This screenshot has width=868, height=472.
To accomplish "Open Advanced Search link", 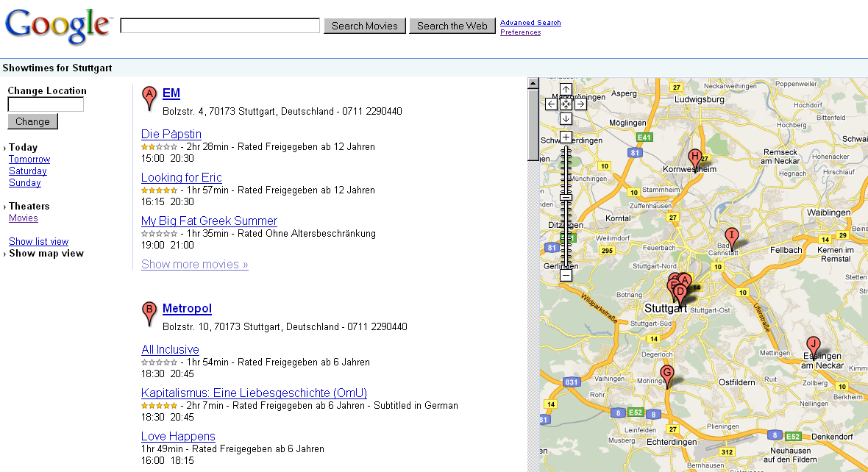I will (530, 23).
